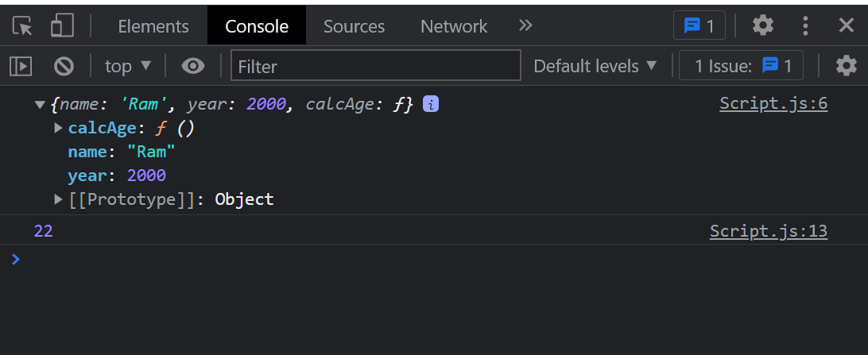The width and height of the screenshot is (868, 355).
Task: Switch to the Network tab
Action: [454, 26]
